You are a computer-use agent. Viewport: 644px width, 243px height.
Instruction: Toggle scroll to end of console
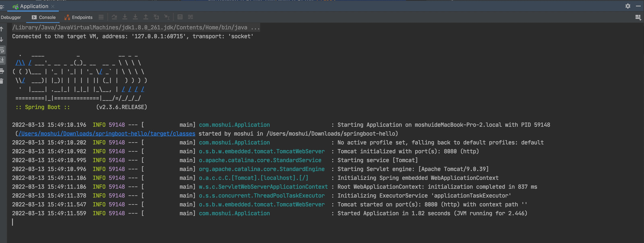[2, 60]
